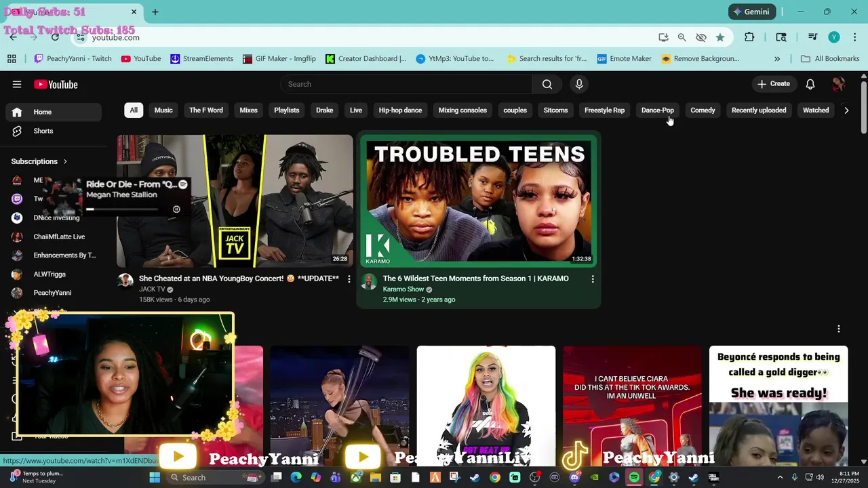Open options menu for NBA YoungBoy video

(x=349, y=279)
